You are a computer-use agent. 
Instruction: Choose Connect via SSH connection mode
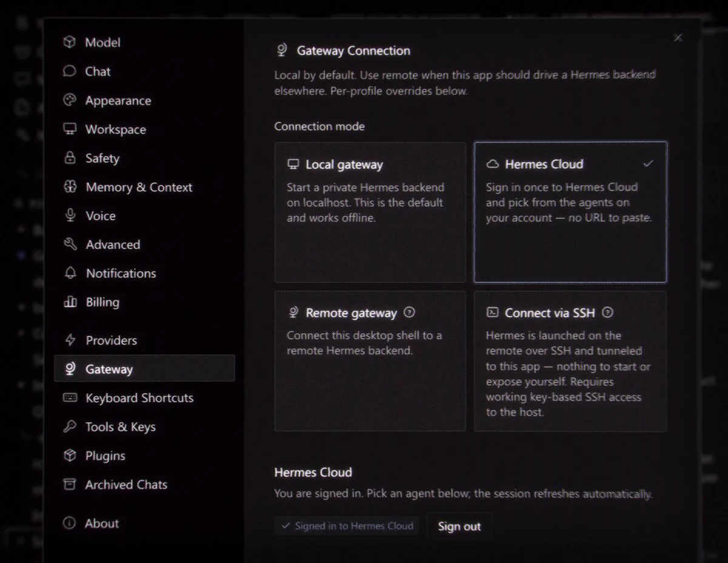click(x=570, y=361)
